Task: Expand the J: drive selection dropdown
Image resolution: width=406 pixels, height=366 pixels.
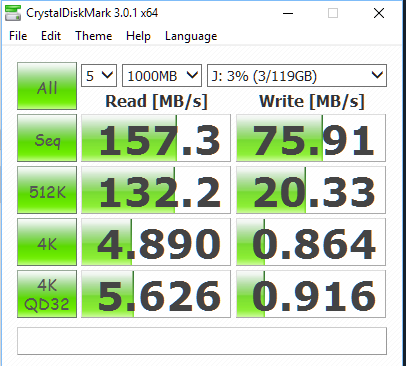Action: (x=297, y=76)
